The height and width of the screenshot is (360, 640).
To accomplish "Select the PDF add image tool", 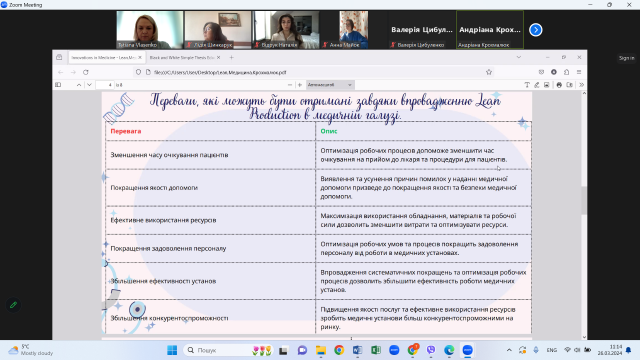I will (x=547, y=85).
